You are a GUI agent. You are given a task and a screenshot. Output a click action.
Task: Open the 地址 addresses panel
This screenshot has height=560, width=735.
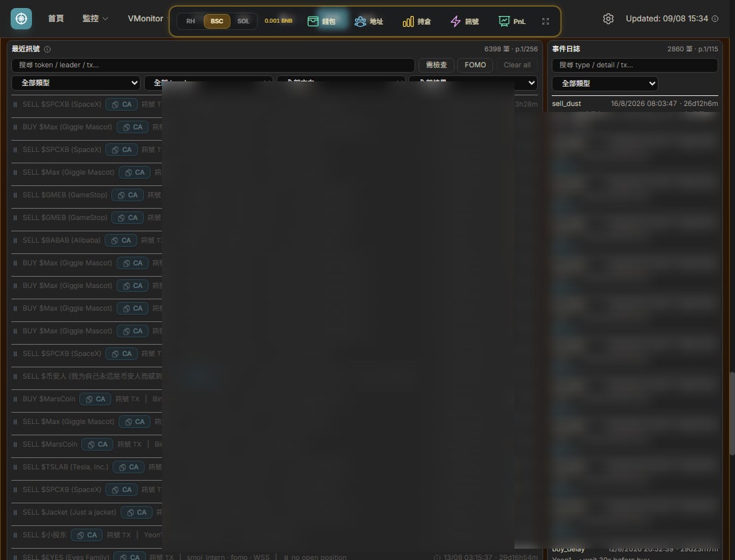click(x=369, y=21)
